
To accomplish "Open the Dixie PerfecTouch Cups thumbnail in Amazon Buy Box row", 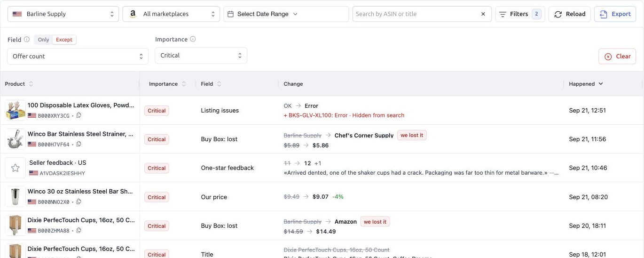I will pos(16,226).
